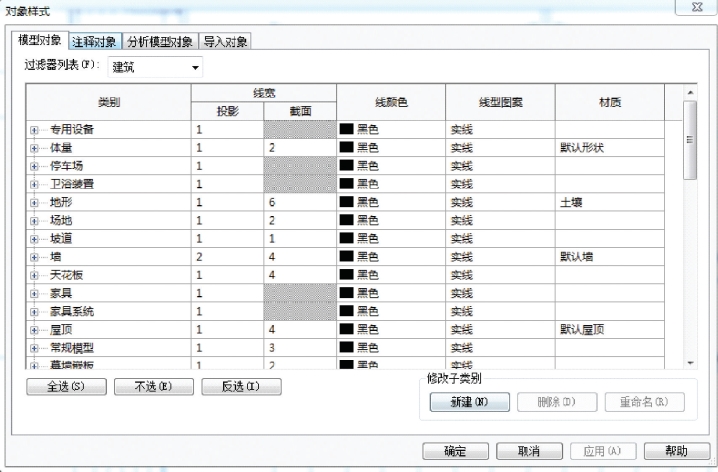This screenshot has width=718, height=472.
Task: Expand the 墙 category node
Action: coord(34,257)
